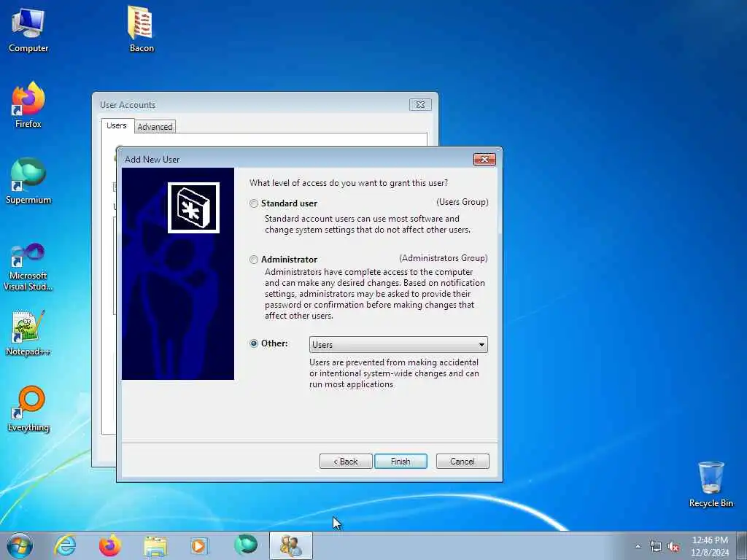
Task: Click the '(Administrators Group)' text
Action: (443, 258)
